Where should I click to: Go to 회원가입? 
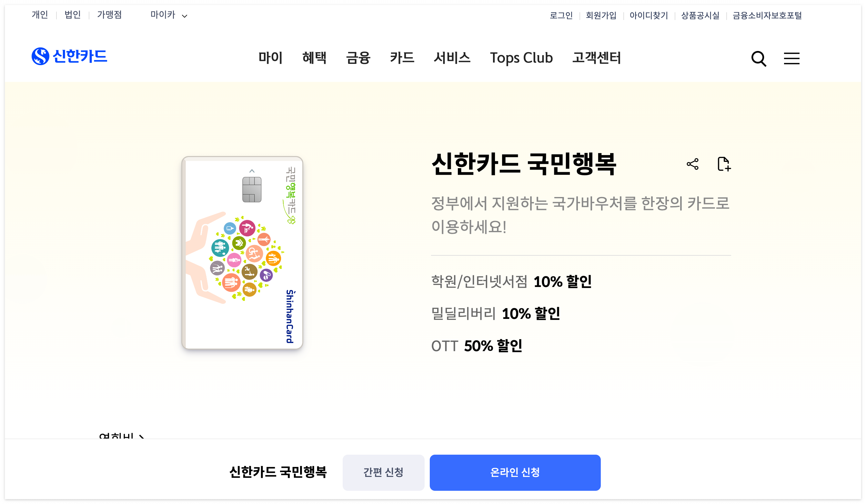(601, 15)
